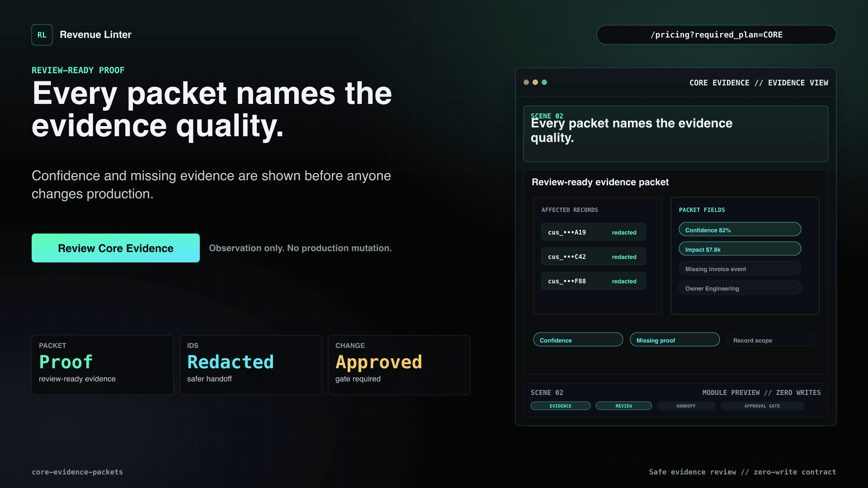Select the Confidence filter chip
The height and width of the screenshot is (488, 868).
[x=578, y=340]
